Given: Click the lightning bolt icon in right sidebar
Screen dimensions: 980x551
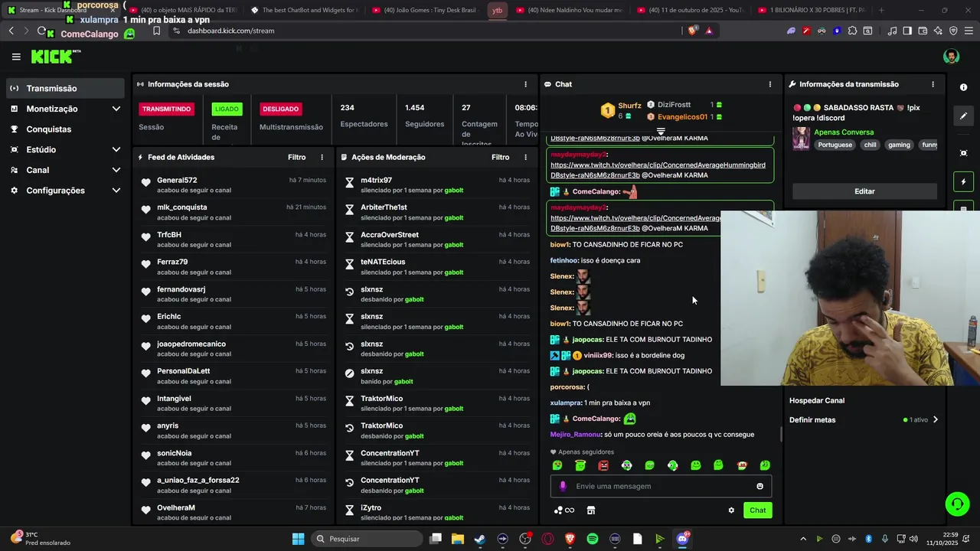Looking at the screenshot, I should (963, 182).
